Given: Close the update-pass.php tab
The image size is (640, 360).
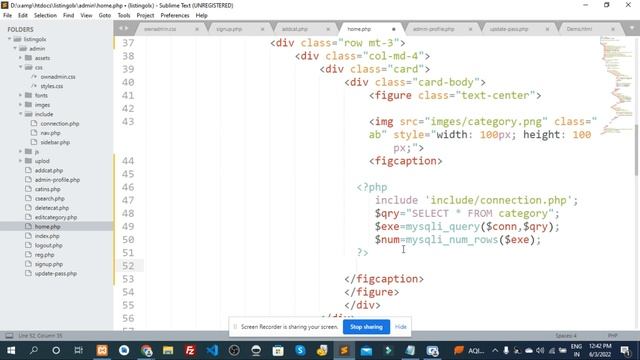Looking at the screenshot, I should [547, 29].
